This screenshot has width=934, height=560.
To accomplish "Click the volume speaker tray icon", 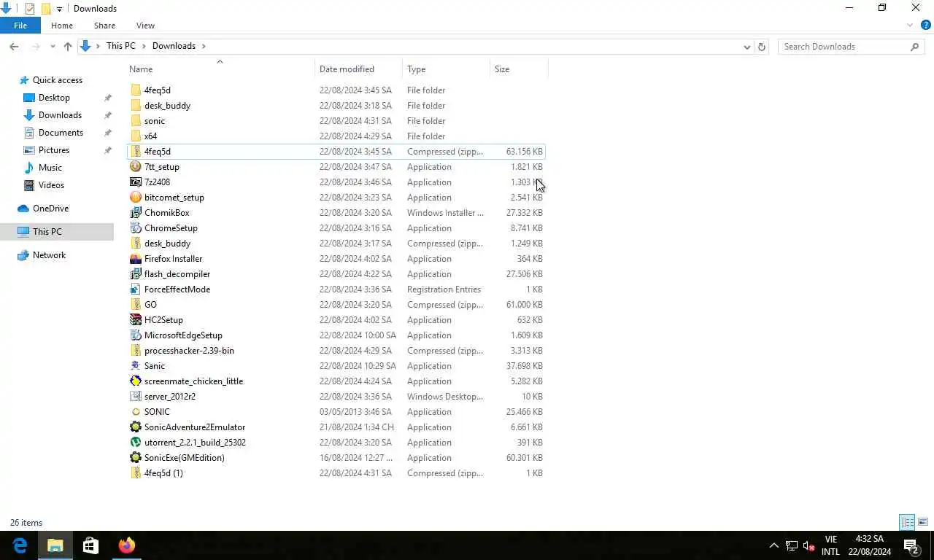I will [x=808, y=545].
